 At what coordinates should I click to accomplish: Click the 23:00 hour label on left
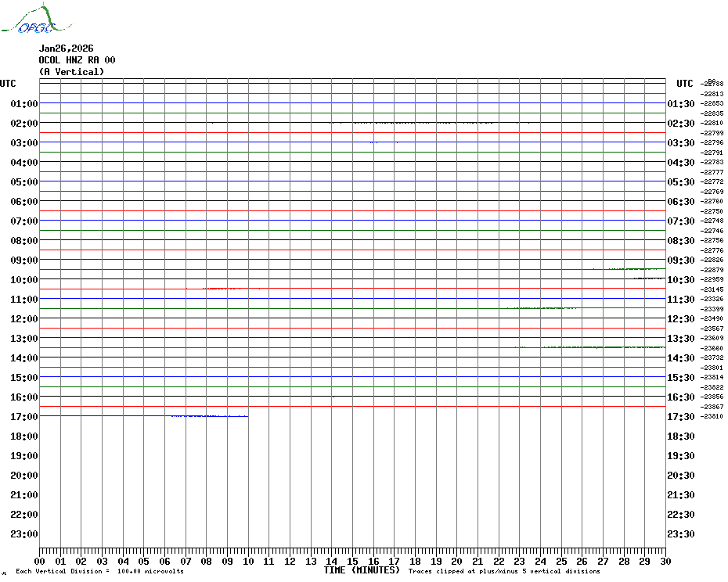(25, 534)
